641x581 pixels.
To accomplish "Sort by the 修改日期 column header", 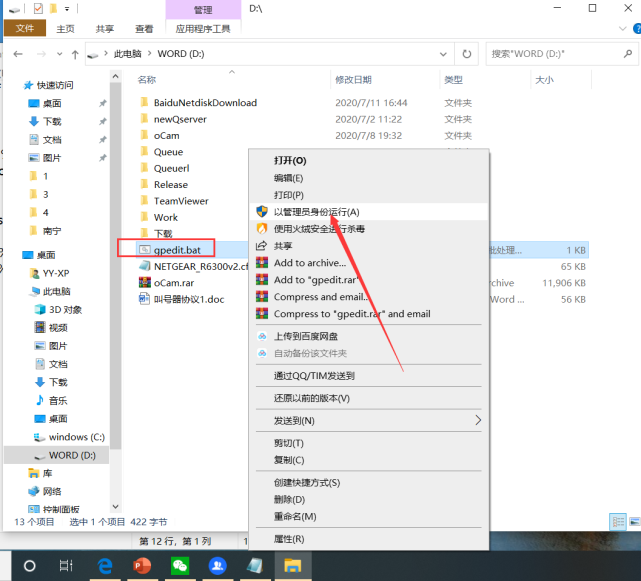I will [353, 80].
